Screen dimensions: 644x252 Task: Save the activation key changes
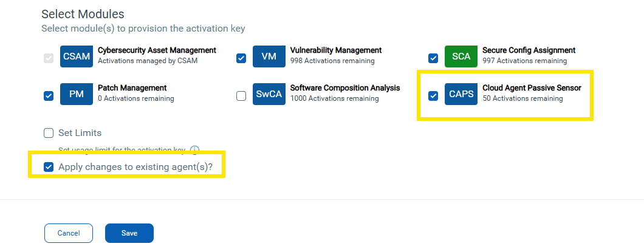coord(129,233)
